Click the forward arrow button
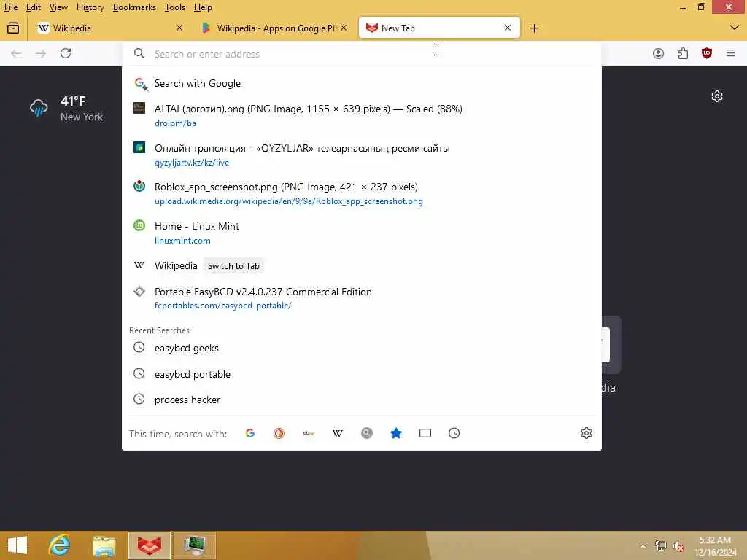The width and height of the screenshot is (747, 560). (x=41, y=53)
